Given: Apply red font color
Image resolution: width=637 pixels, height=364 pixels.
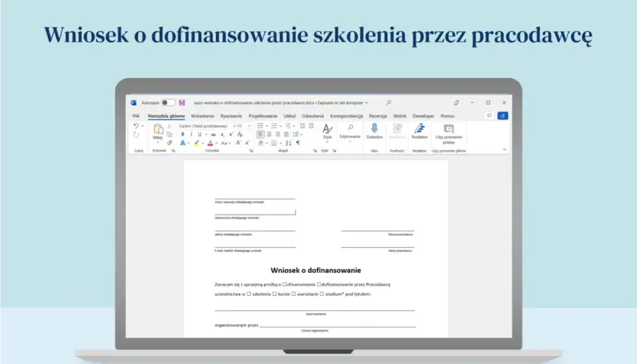Looking at the screenshot, I should tap(211, 143).
